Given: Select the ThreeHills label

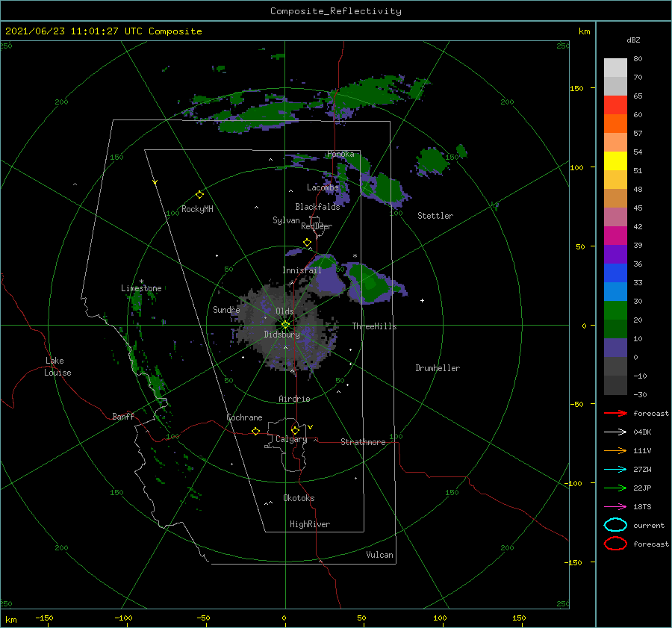Looking at the screenshot, I should point(374,326).
